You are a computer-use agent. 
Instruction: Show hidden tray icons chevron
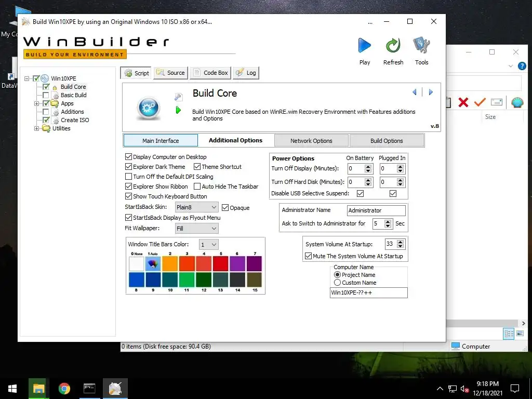coord(440,389)
